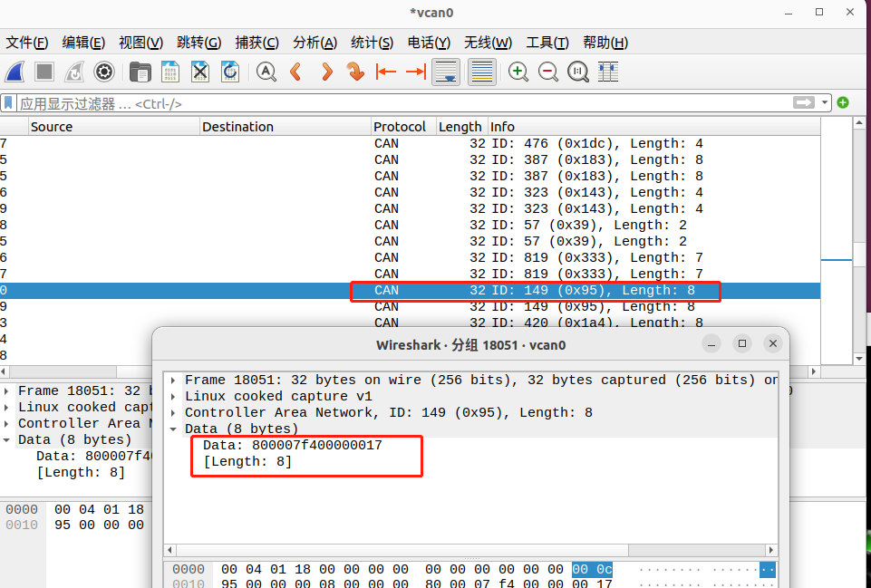Select the ID: 420 (0x1a4) packet row
The width and height of the screenshot is (871, 588).
(x=410, y=323)
